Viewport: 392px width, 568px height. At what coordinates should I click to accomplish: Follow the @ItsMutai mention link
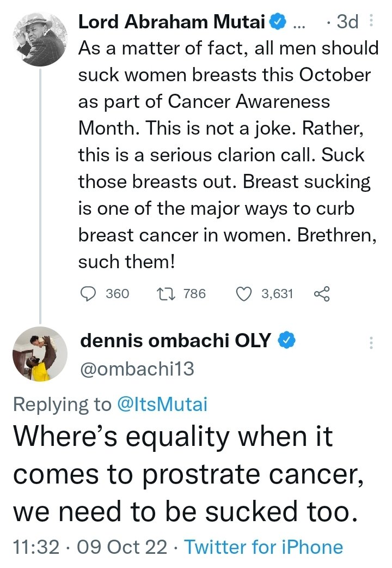163,403
